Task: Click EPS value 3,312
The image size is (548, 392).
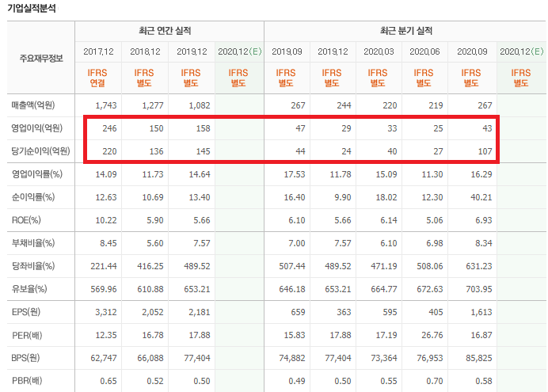Action: coord(106,312)
